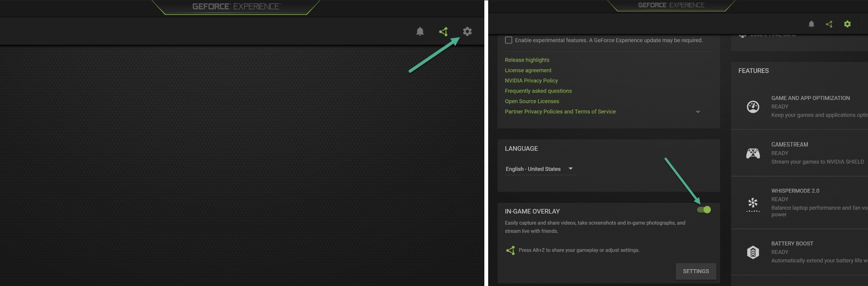This screenshot has height=286, width=868.
Task: Click 'Keep your games and applications' description
Action: click(819, 115)
